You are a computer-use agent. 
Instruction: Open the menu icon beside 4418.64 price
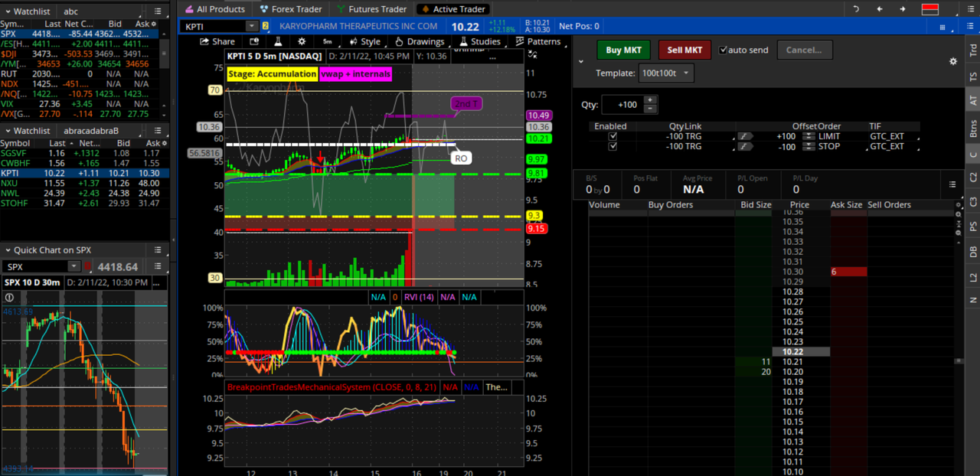click(x=158, y=266)
